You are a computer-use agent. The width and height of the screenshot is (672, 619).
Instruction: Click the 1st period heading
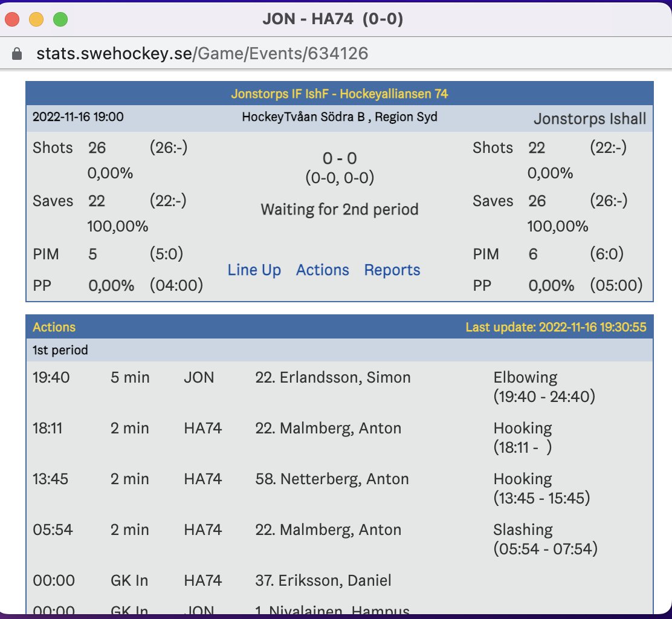click(x=60, y=350)
